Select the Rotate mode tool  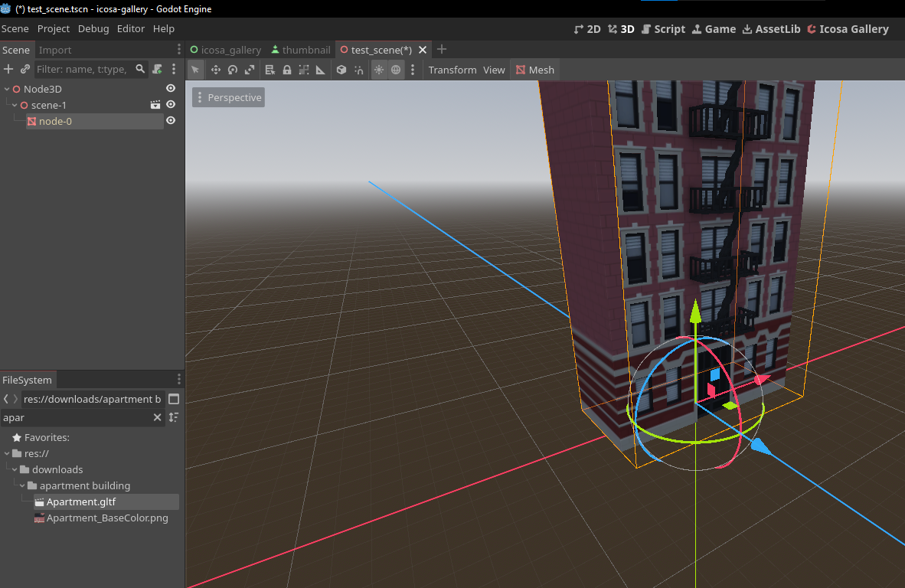pos(233,70)
